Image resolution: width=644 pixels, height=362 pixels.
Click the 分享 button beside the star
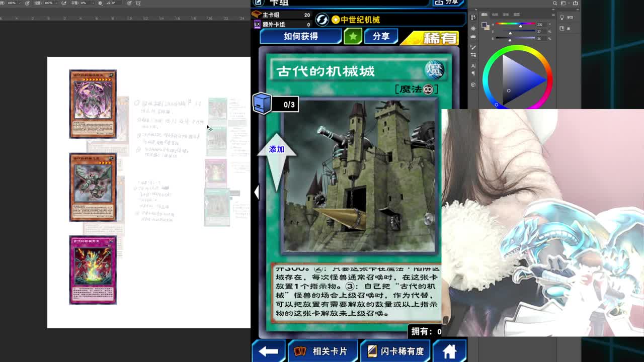click(x=381, y=36)
